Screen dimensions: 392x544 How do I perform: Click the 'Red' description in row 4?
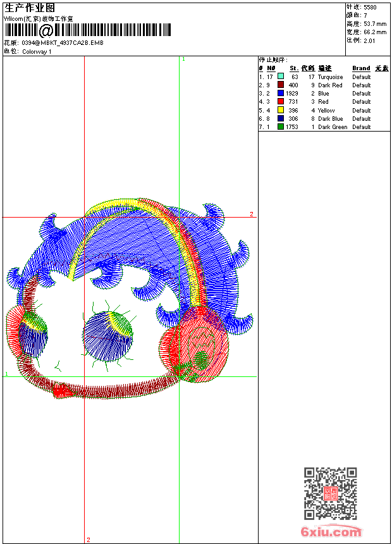point(323,102)
